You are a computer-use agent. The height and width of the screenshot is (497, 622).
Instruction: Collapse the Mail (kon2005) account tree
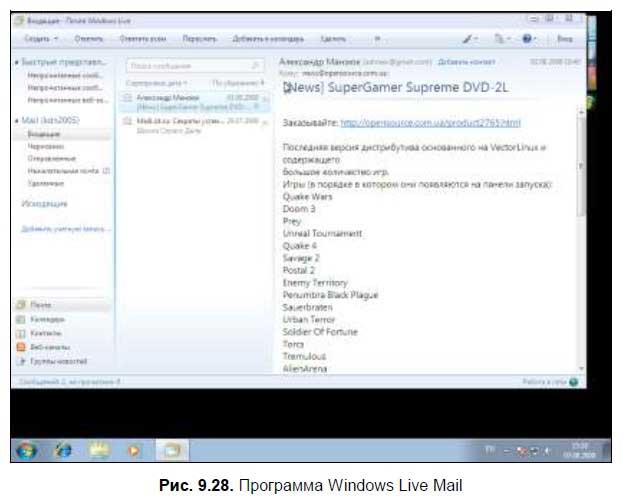pos(17,120)
